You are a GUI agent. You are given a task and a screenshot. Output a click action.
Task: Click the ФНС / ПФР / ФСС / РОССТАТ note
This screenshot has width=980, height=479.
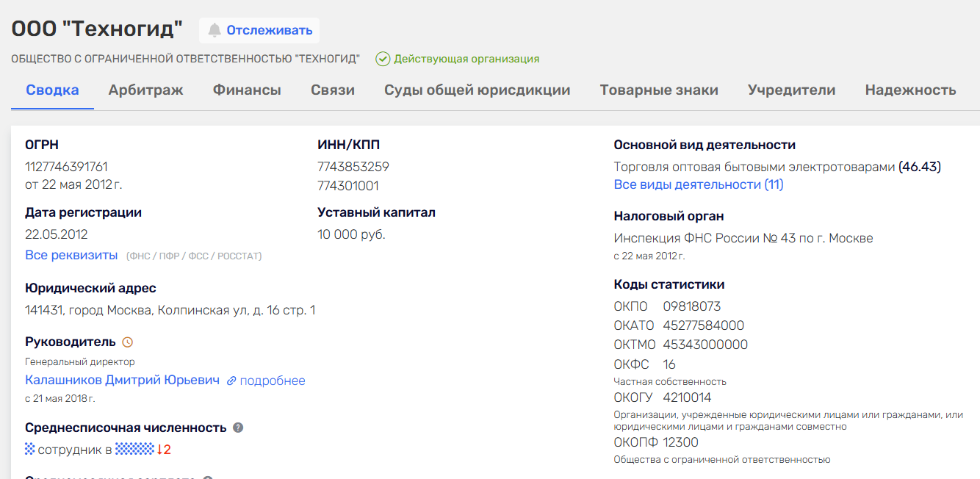194,256
